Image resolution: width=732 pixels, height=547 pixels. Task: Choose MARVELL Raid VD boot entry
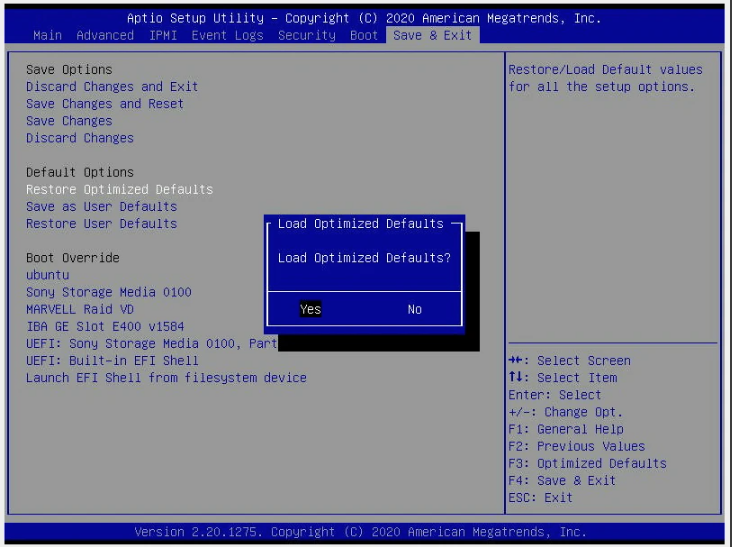[80, 309]
